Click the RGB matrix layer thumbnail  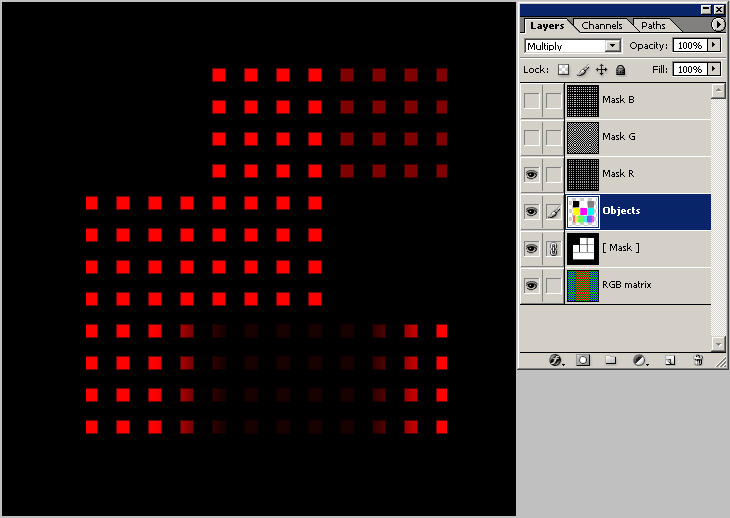[583, 286]
